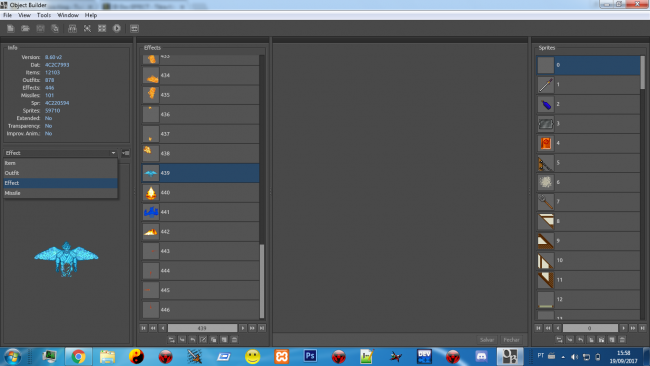Select effect 446 in Effects list

coord(201,310)
